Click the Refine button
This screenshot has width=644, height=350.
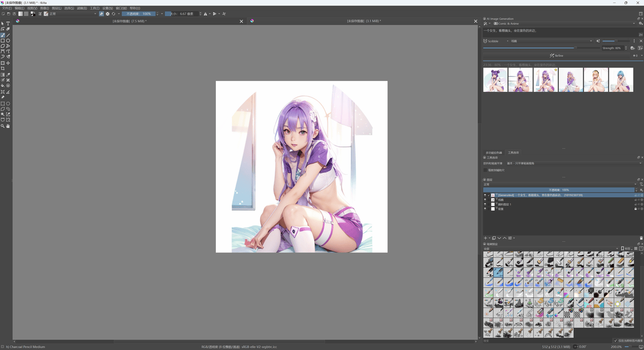coord(556,56)
